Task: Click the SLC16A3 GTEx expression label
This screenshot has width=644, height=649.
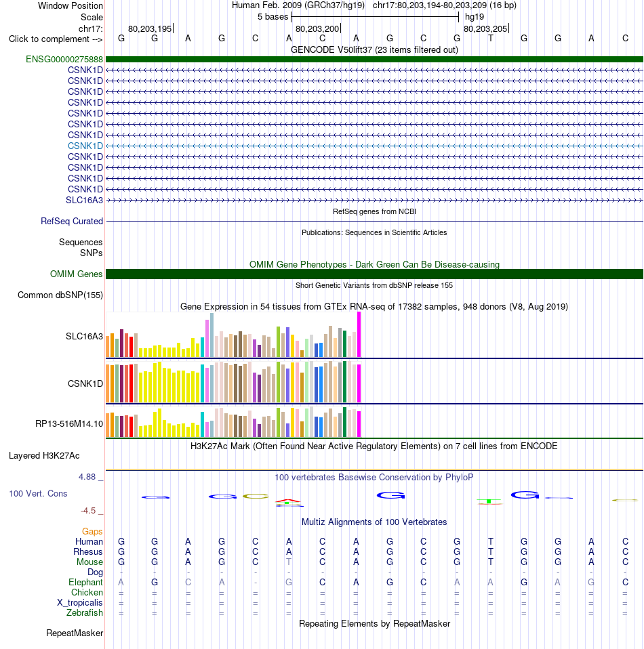Action: [85, 337]
